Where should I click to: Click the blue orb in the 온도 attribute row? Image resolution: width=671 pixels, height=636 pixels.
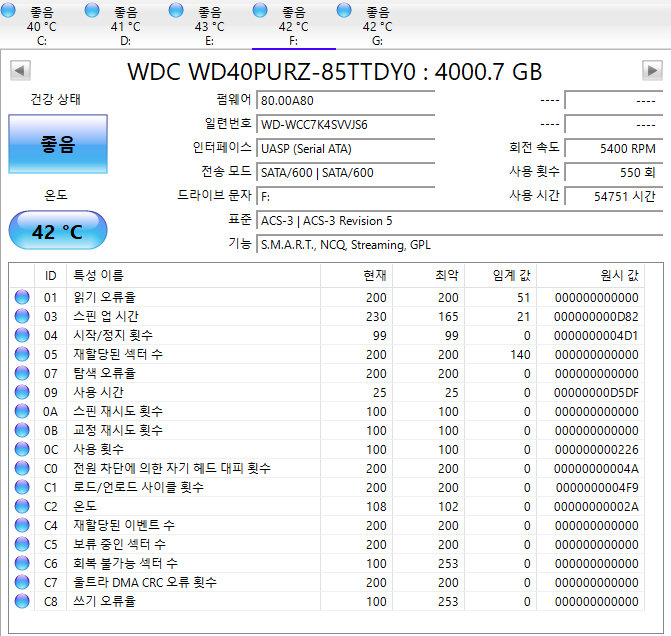(x=22, y=507)
